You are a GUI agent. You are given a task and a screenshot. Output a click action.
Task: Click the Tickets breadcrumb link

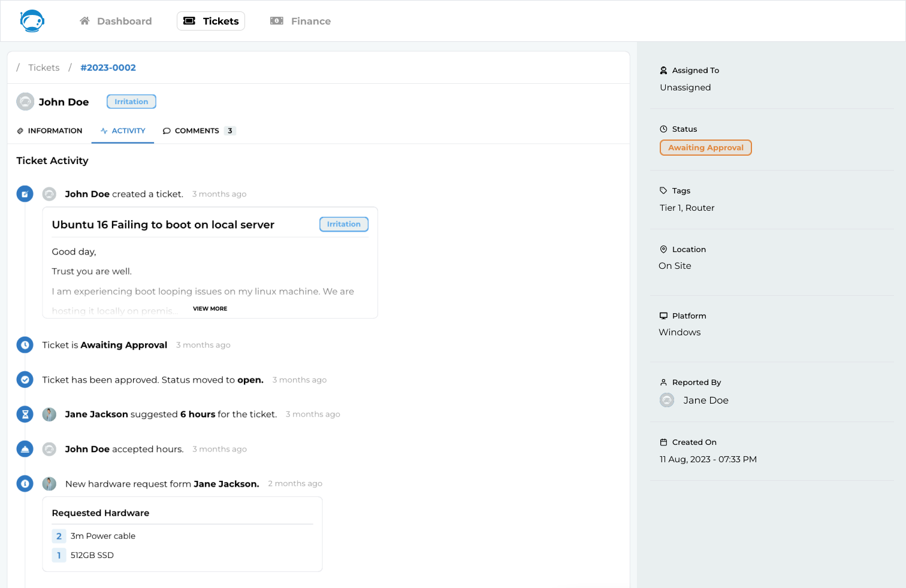point(44,68)
